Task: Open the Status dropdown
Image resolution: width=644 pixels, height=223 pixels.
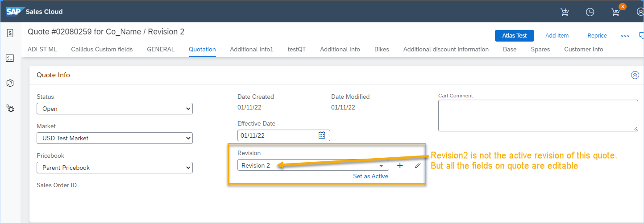Action: 115,109
